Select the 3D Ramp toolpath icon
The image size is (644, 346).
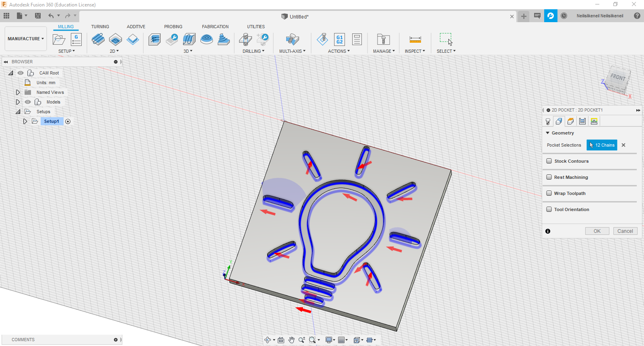tap(224, 39)
